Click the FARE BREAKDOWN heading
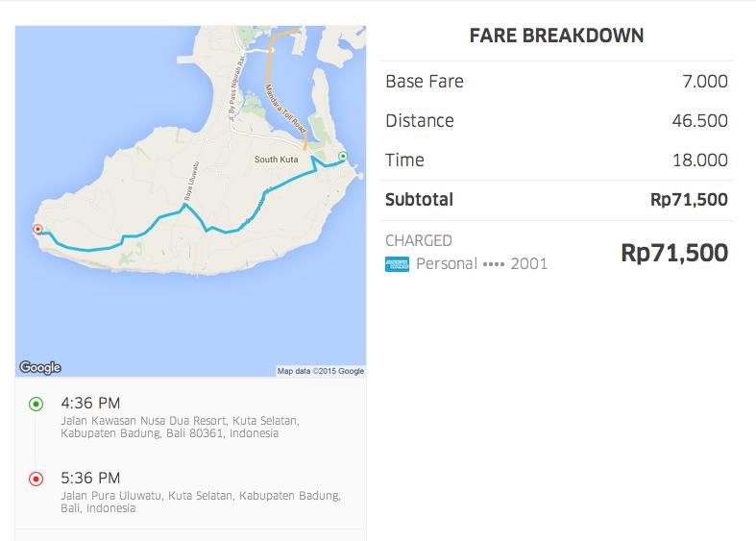Screen dimensions: 756x541 coord(556,37)
